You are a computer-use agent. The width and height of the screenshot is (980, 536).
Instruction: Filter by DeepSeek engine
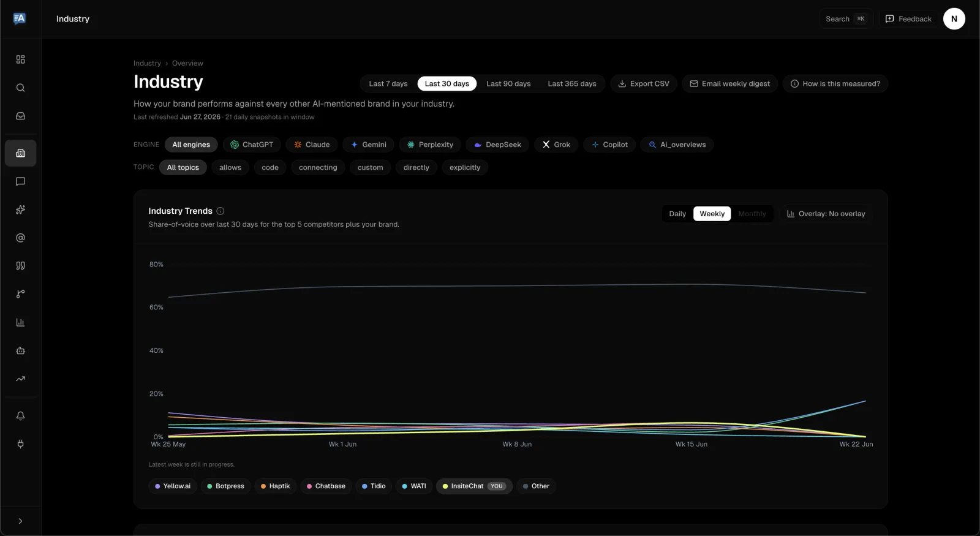click(x=497, y=145)
